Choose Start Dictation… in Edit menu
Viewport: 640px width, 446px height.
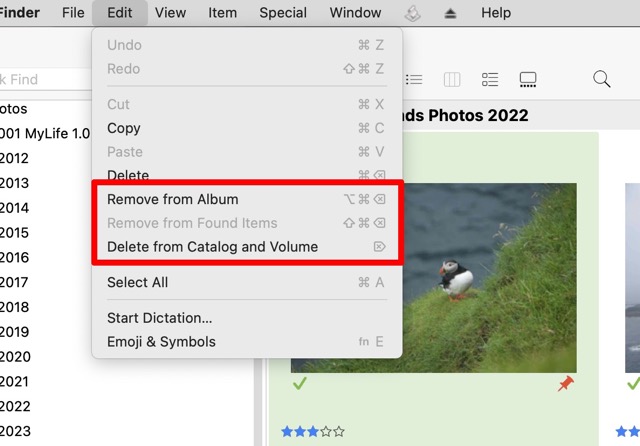tap(247, 318)
